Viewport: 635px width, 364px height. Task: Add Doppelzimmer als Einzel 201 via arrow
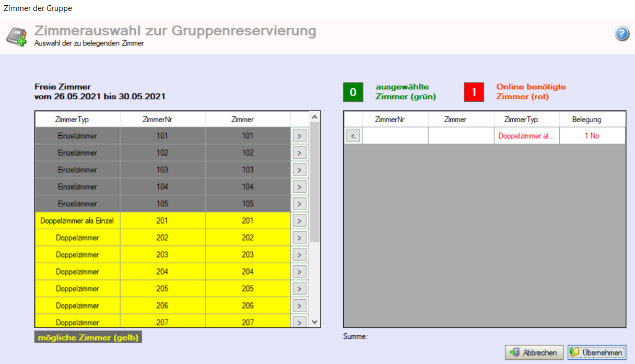coord(299,221)
